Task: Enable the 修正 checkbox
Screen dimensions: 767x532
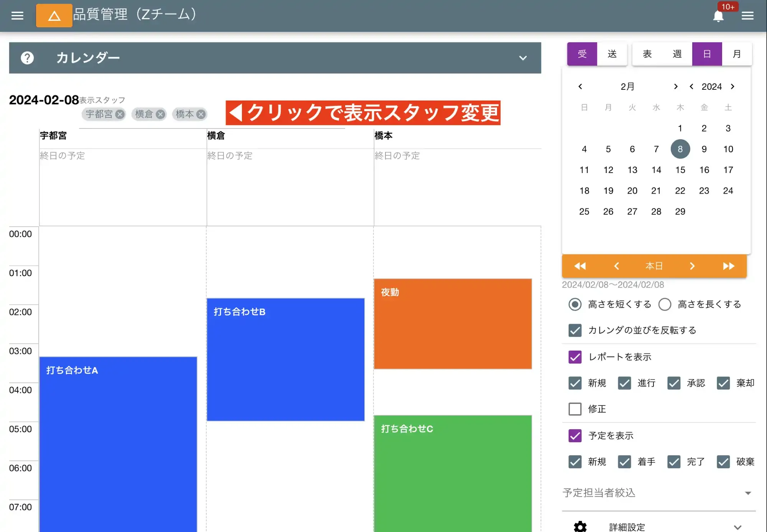Action: click(575, 409)
